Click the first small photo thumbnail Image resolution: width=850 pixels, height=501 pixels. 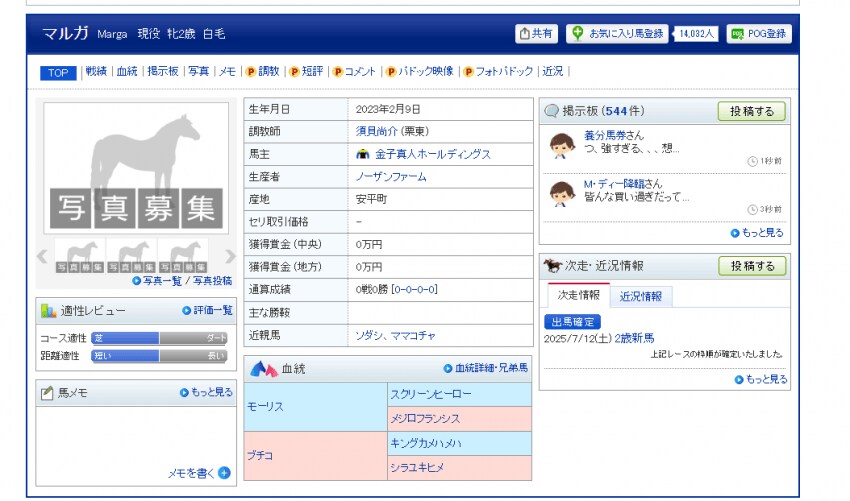(x=80, y=256)
